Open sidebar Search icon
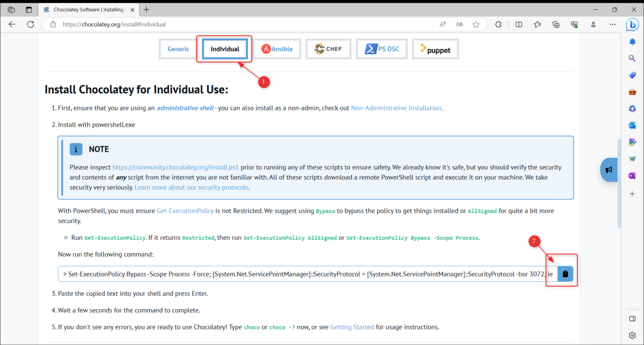This screenshot has height=345, width=644. 632,58
